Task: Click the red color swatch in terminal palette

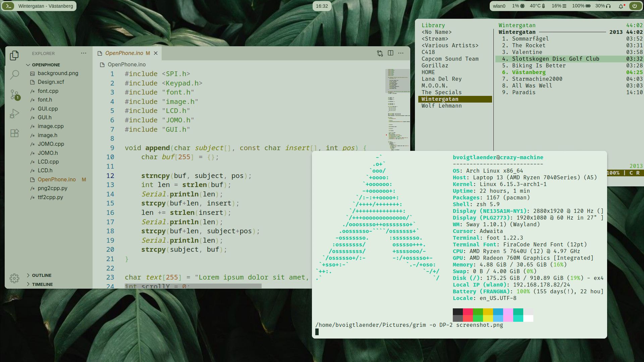Action: pyautogui.click(x=468, y=312)
